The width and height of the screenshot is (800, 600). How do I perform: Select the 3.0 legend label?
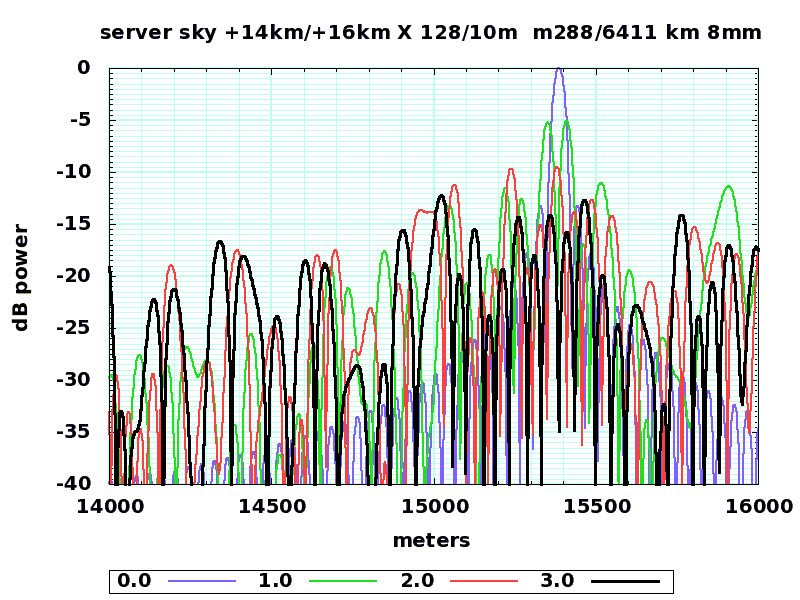[557, 581]
